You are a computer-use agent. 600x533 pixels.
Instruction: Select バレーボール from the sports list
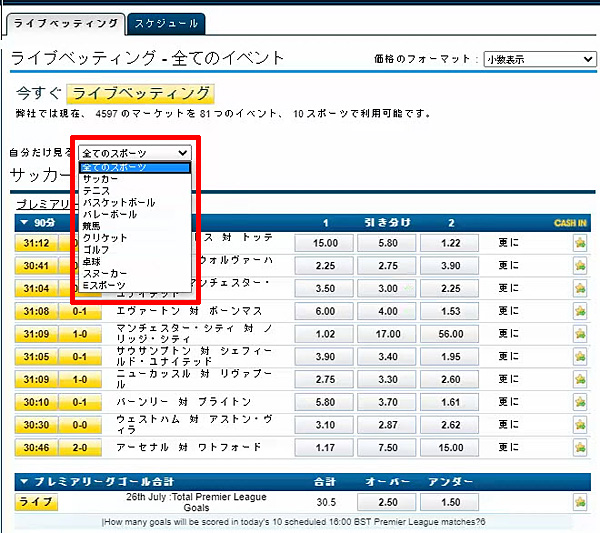135,214
